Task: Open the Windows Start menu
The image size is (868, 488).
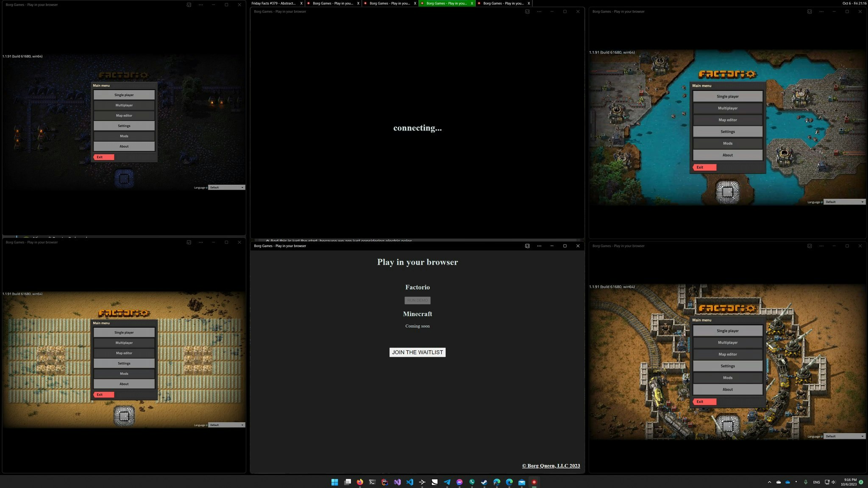Action: pyautogui.click(x=335, y=482)
